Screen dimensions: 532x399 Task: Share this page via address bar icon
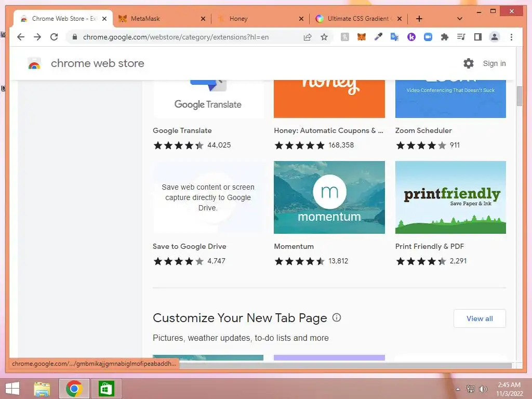(x=308, y=37)
